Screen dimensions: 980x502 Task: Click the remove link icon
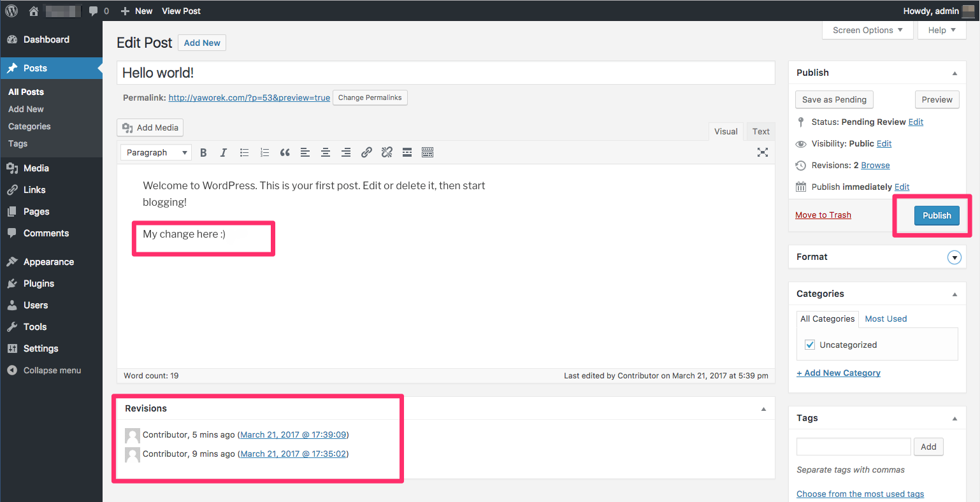[x=387, y=152]
